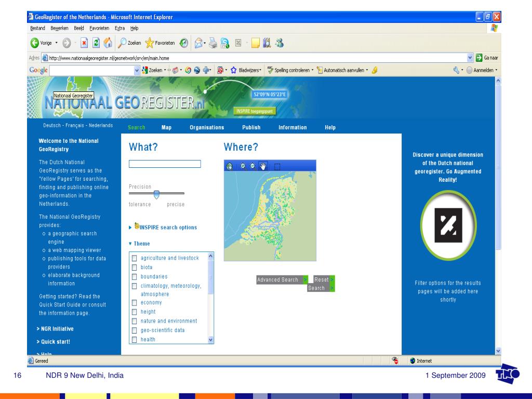Check the geo-scientific data checkbox
Screen dimensions: 532x399
point(135,330)
